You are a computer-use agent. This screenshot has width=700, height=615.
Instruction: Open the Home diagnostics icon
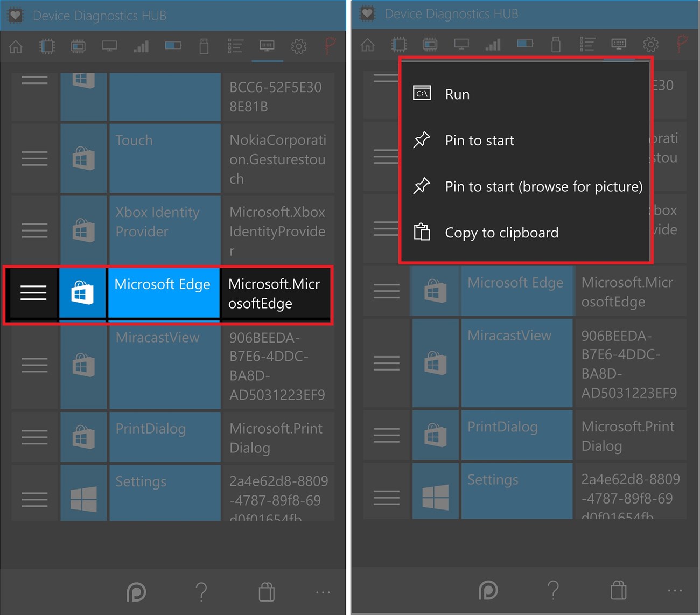point(16,47)
